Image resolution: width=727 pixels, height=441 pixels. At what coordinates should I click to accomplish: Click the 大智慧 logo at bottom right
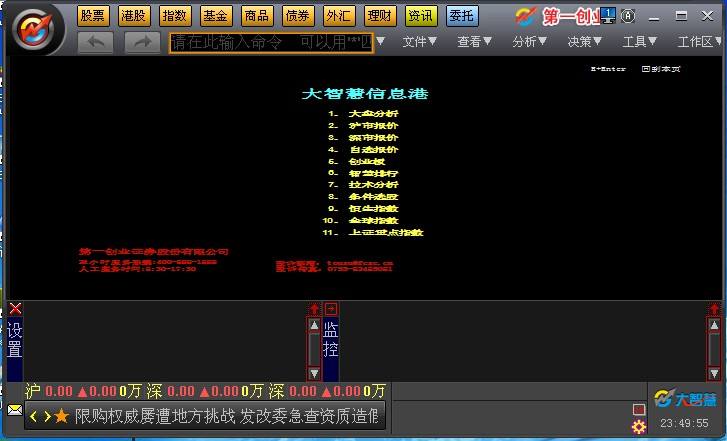pos(685,399)
